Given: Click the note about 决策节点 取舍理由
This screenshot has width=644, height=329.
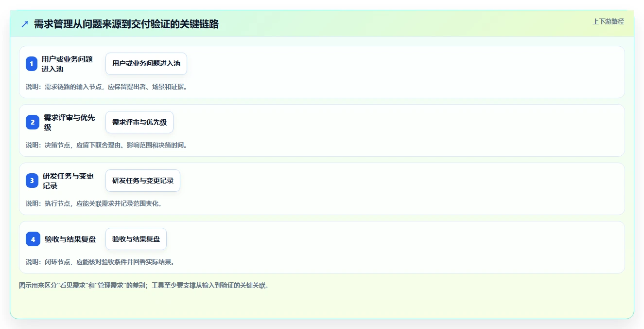Looking at the screenshot, I should pos(106,145).
